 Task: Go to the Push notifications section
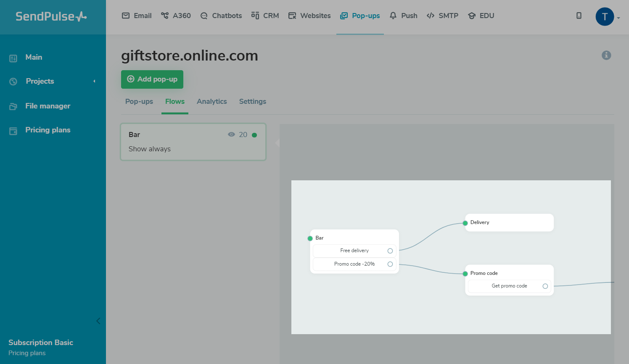pyautogui.click(x=403, y=16)
